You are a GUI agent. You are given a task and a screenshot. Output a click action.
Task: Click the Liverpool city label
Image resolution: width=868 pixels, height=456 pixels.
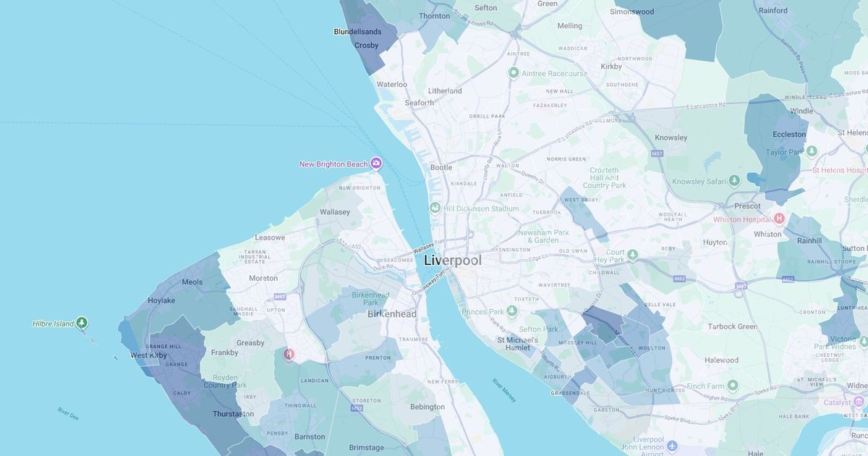(x=452, y=261)
